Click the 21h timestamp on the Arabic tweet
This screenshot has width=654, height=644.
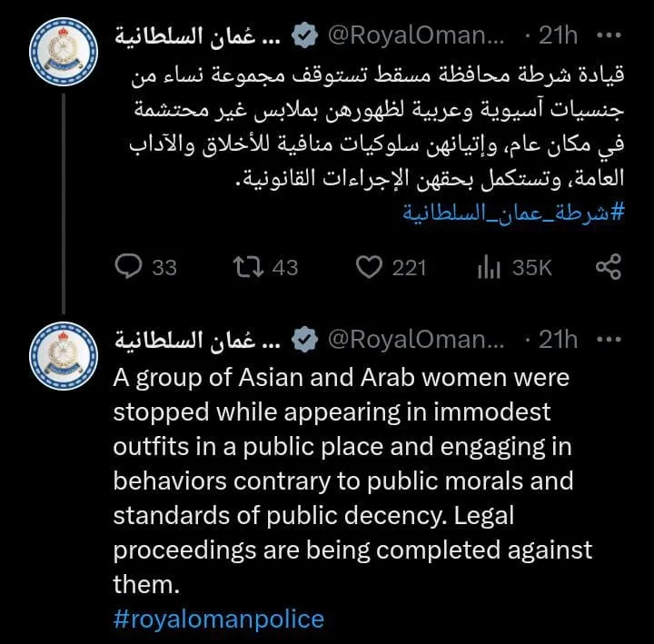coord(558,35)
